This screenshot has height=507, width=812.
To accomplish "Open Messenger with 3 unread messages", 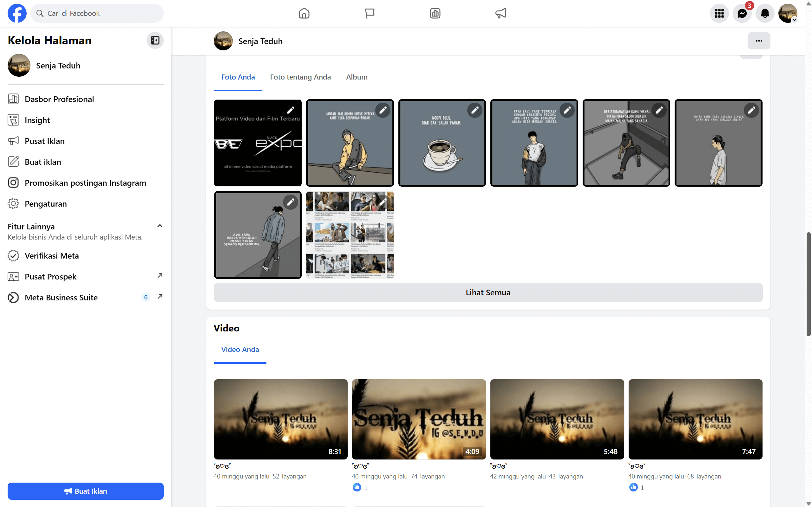I will click(x=742, y=13).
